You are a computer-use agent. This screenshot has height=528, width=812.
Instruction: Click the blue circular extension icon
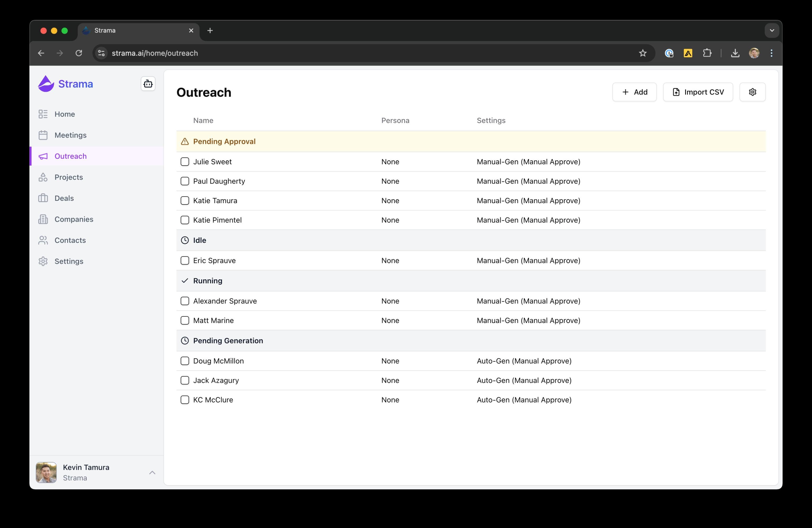669,53
